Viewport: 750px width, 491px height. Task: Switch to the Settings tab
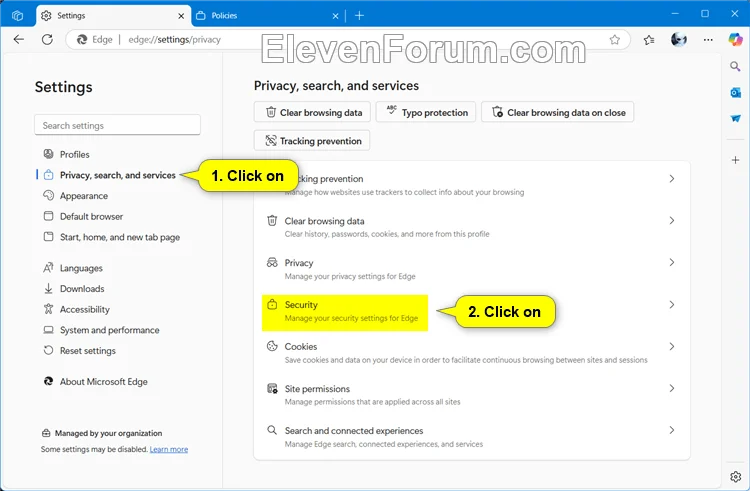point(114,16)
